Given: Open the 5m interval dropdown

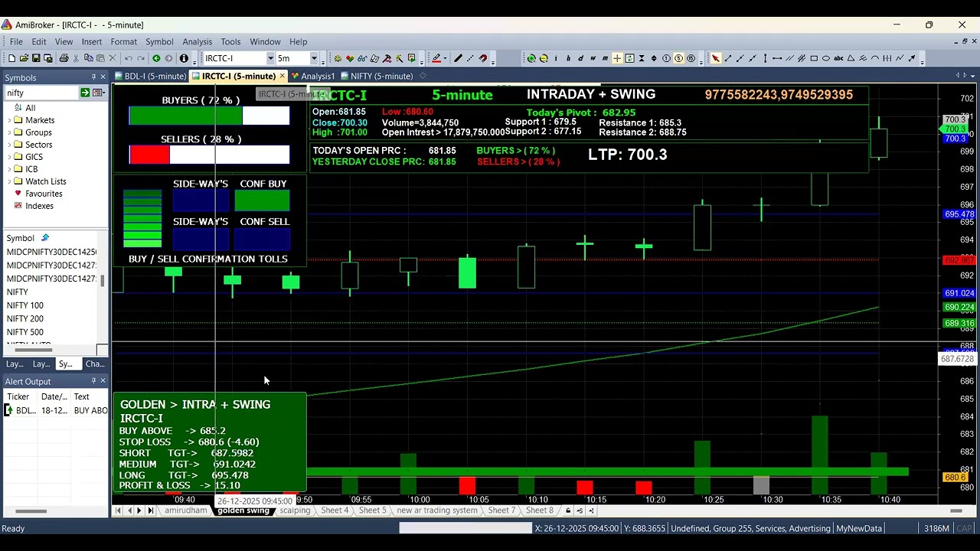Looking at the screenshot, I should [314, 58].
